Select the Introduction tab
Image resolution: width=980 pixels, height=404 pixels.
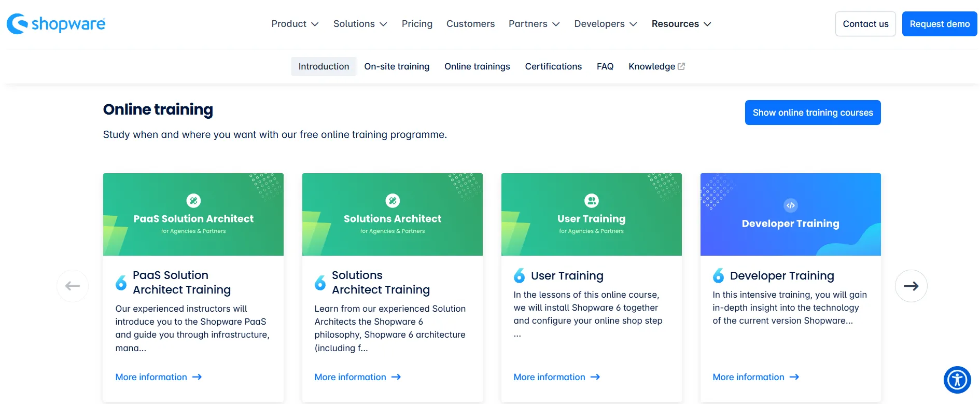click(324, 66)
